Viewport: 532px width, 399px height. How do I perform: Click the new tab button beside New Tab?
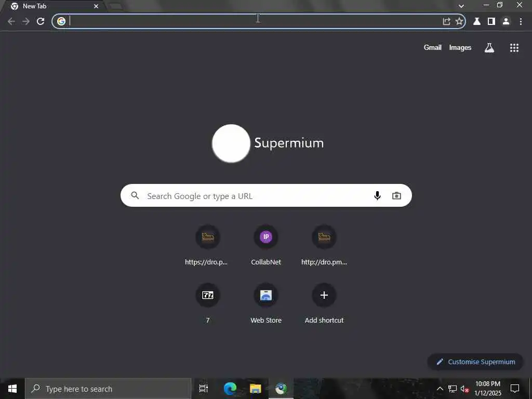[115, 6]
